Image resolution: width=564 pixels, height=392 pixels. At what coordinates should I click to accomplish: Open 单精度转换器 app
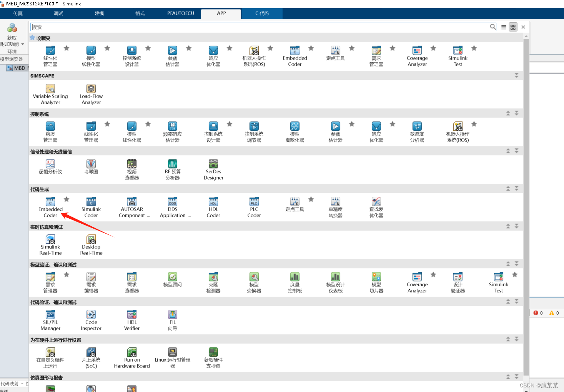[336, 207]
